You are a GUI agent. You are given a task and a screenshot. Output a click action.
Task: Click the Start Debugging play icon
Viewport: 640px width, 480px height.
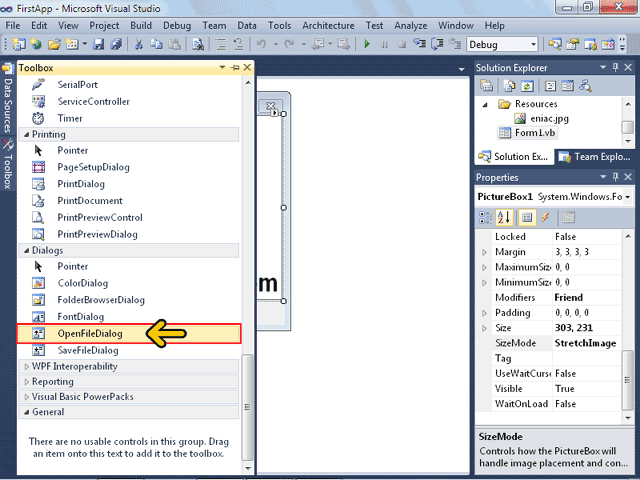coord(368,44)
